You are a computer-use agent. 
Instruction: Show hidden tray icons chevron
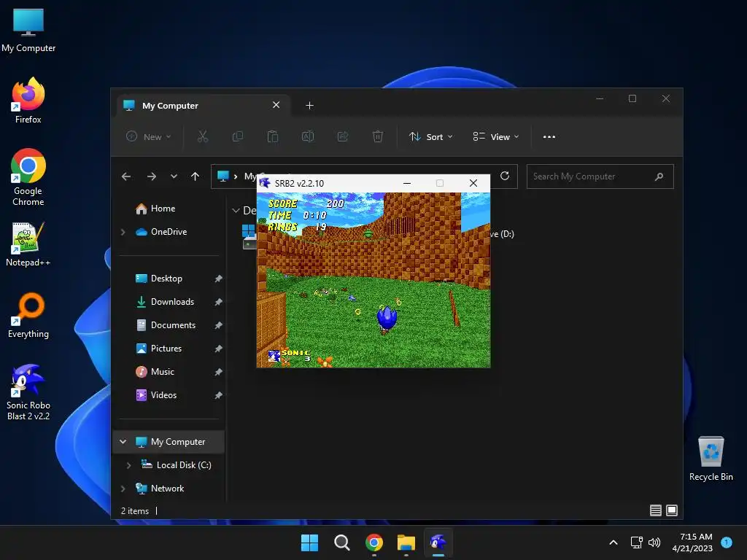614,542
